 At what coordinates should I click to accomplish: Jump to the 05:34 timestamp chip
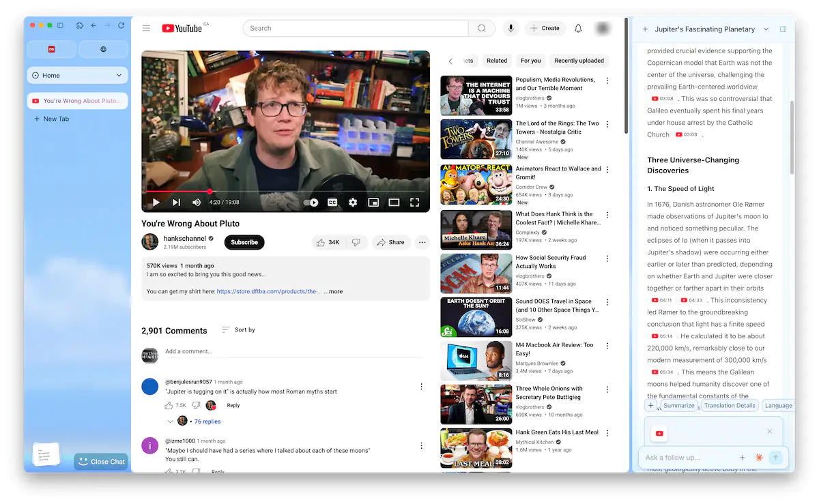click(x=662, y=372)
